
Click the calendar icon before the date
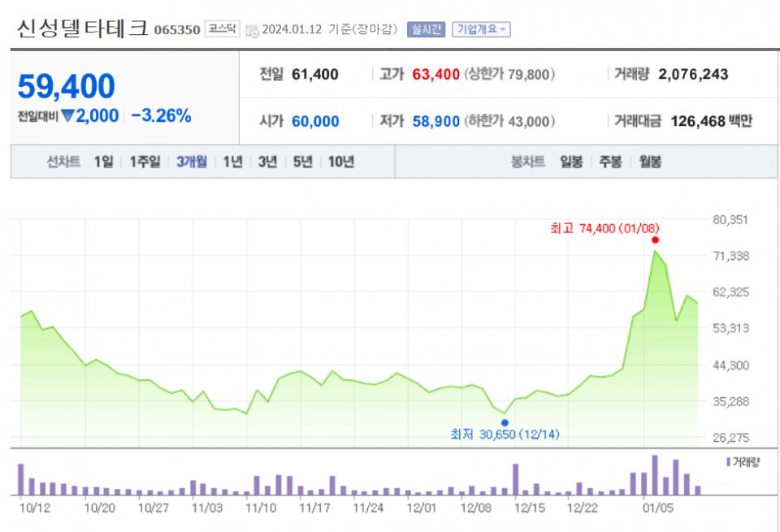(x=252, y=31)
